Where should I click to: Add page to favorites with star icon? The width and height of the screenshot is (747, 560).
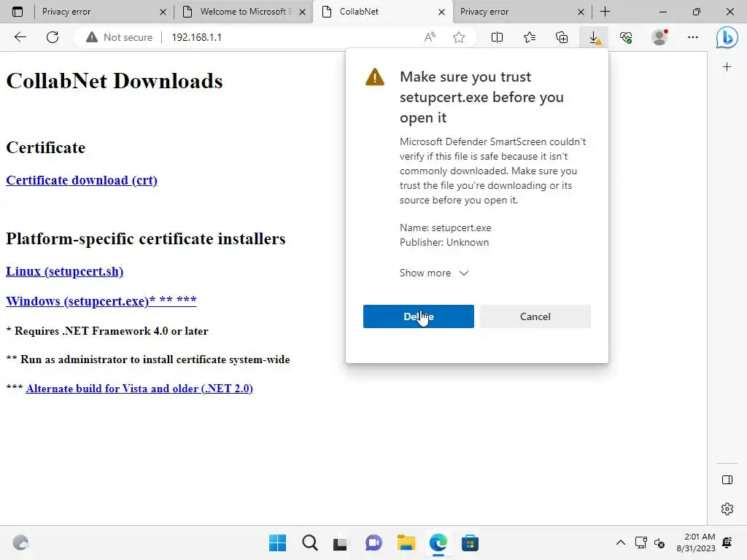click(x=459, y=37)
